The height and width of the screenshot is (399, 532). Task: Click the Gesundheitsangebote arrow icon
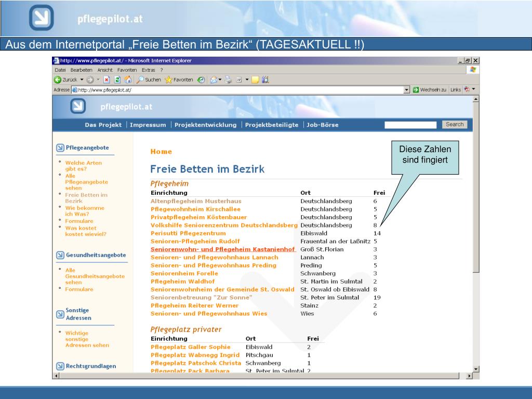(60, 255)
